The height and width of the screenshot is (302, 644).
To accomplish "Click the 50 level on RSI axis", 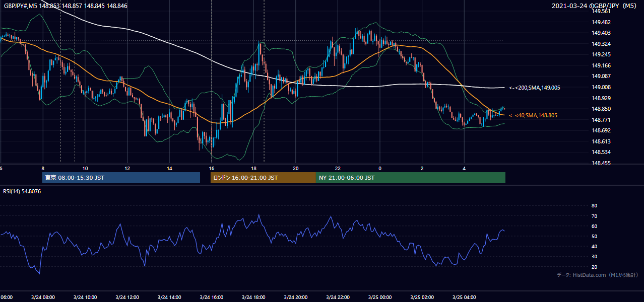I will tap(594, 236).
